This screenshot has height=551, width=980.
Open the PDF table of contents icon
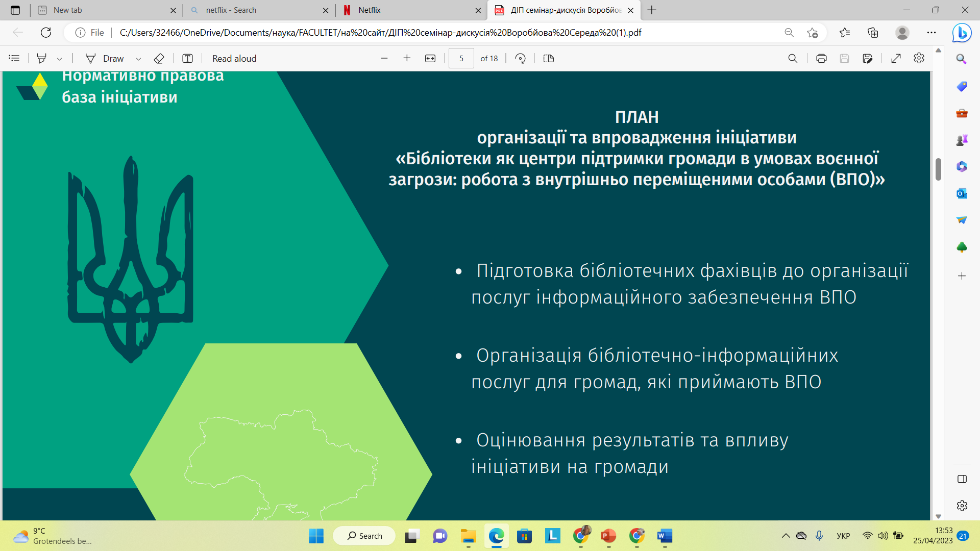(14, 59)
